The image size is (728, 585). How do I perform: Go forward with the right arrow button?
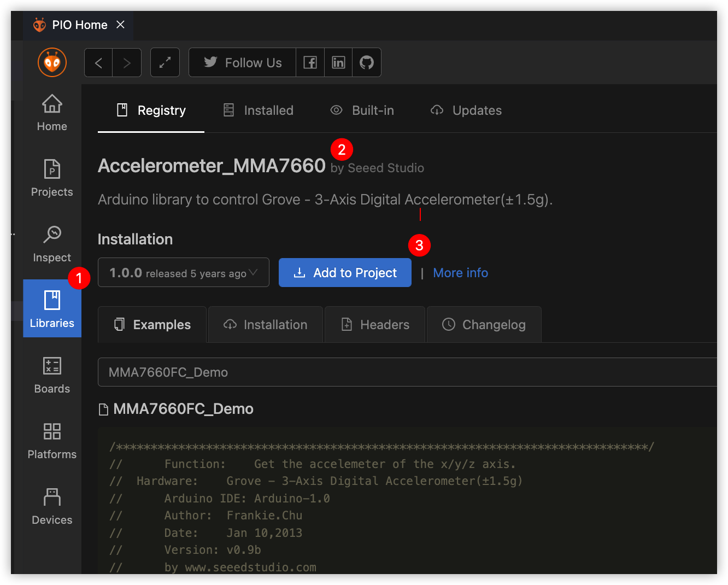(x=127, y=63)
